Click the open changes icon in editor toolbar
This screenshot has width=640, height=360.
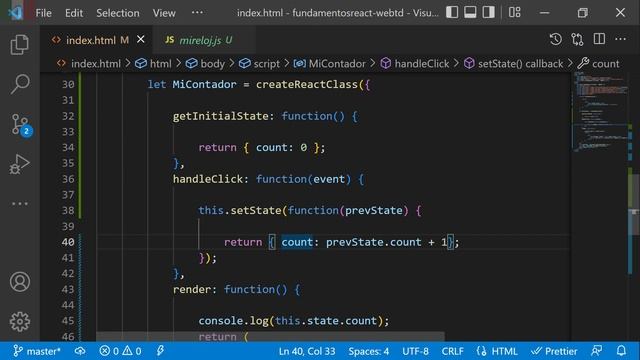click(578, 39)
